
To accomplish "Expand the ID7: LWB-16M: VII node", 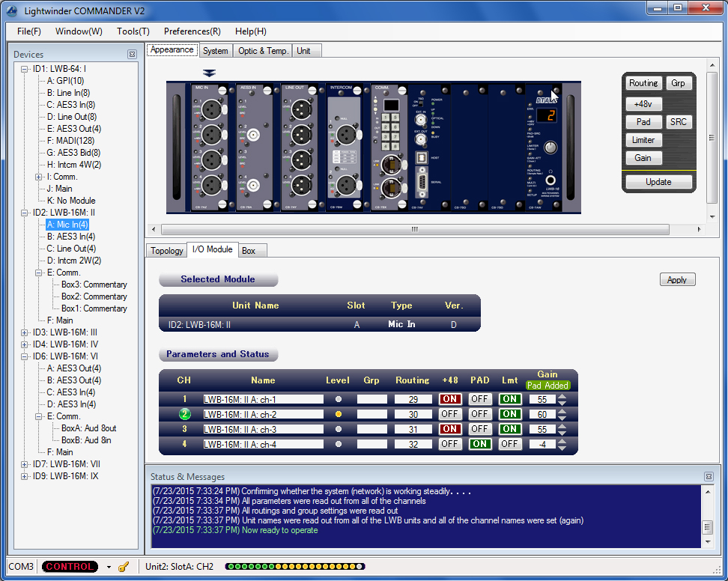I will 24,464.
